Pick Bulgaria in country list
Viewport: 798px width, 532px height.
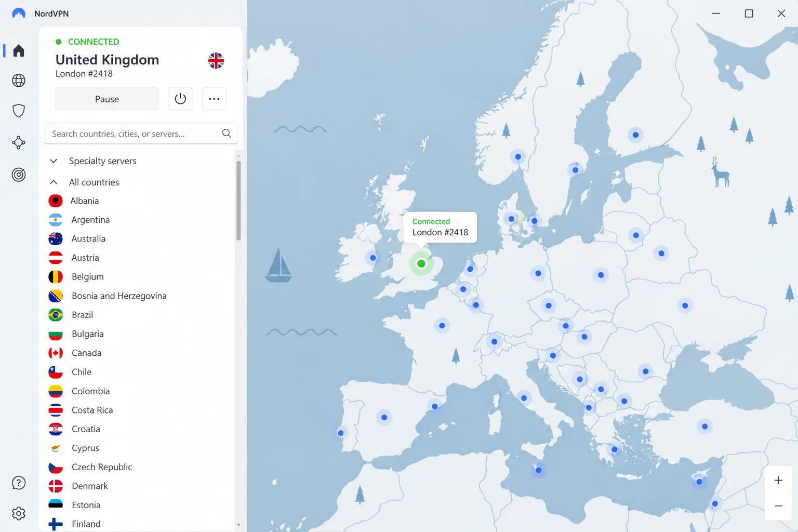pyautogui.click(x=88, y=334)
